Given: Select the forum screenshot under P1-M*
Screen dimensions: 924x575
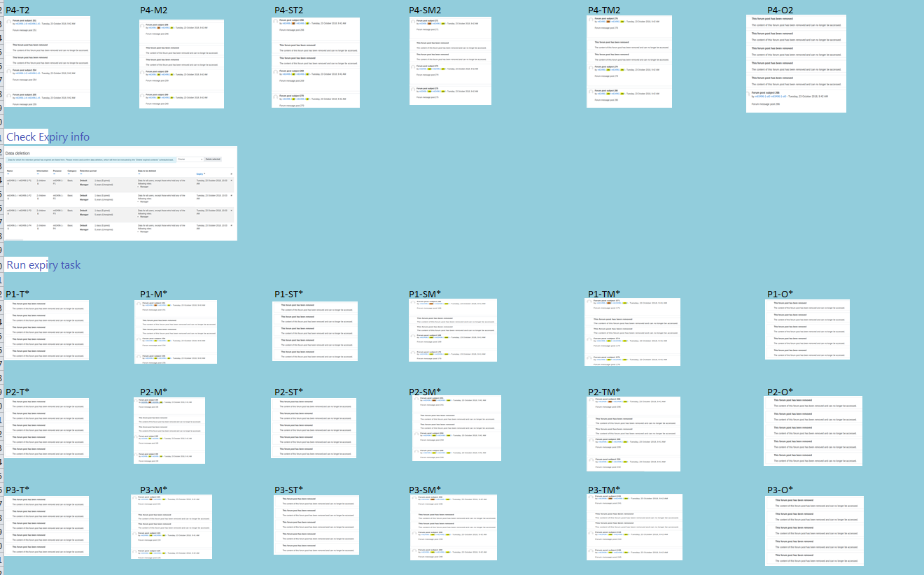Looking at the screenshot, I should (176, 332).
